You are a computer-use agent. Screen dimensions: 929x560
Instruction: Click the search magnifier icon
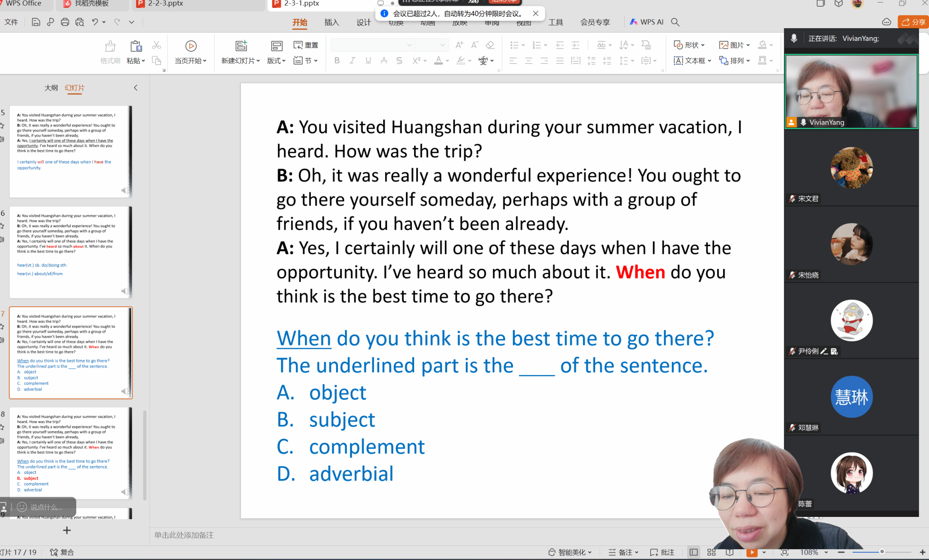[675, 22]
